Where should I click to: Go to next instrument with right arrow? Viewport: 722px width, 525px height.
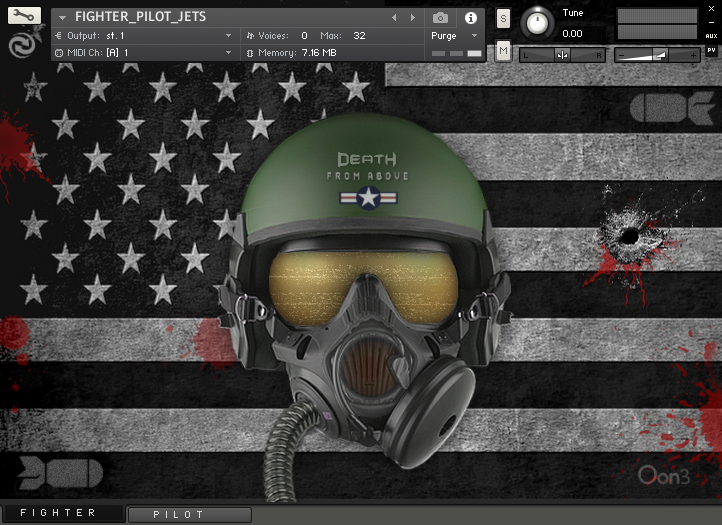413,18
